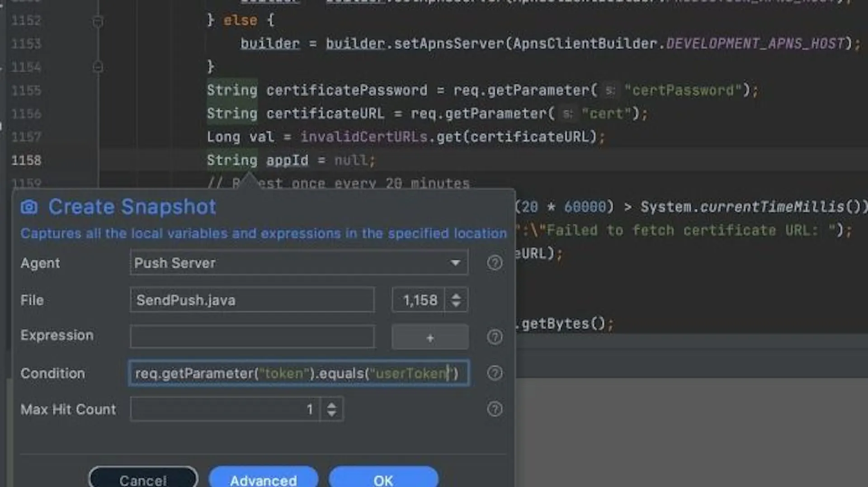Click gutter line number 1157
The height and width of the screenshot is (487, 868).
(26, 137)
